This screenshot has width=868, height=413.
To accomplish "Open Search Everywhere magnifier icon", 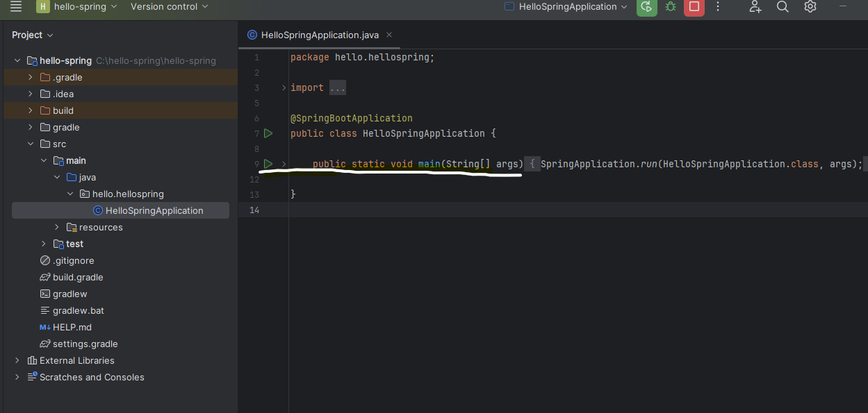I will (783, 7).
